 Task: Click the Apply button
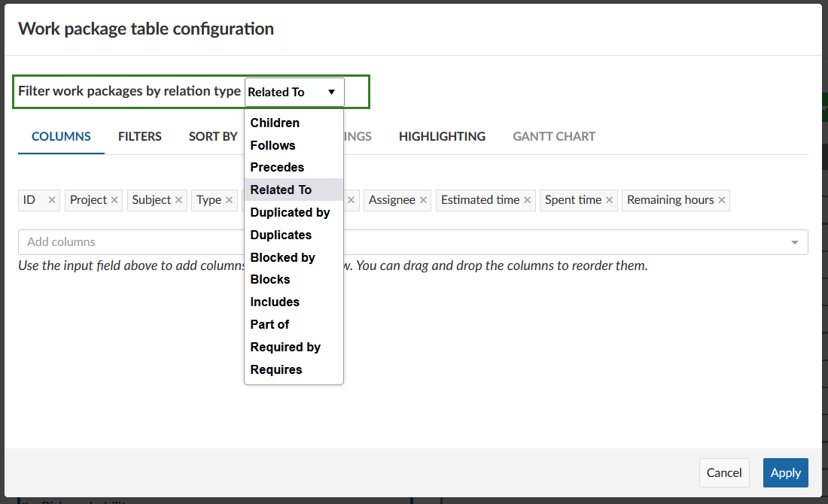click(785, 472)
